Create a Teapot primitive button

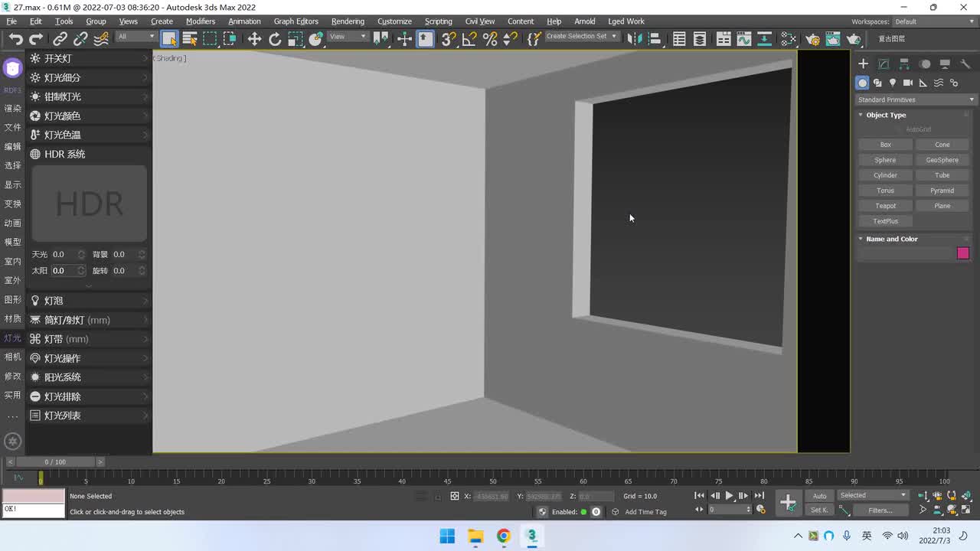pos(886,206)
